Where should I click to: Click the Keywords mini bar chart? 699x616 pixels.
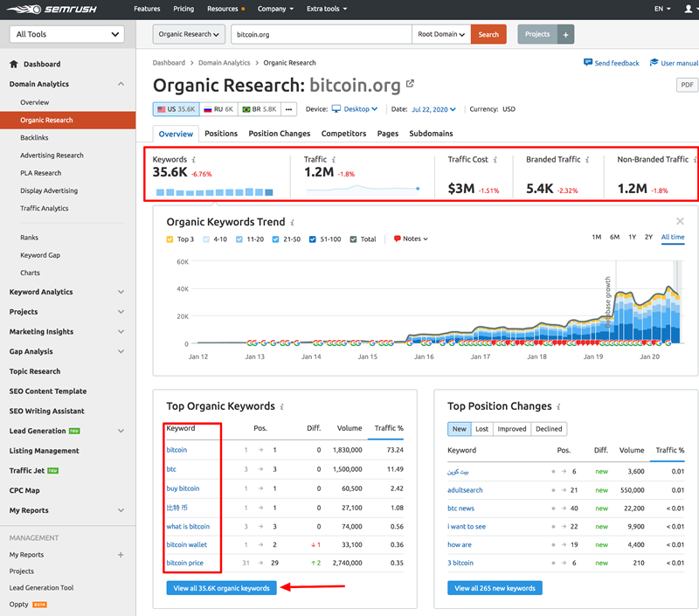click(214, 191)
